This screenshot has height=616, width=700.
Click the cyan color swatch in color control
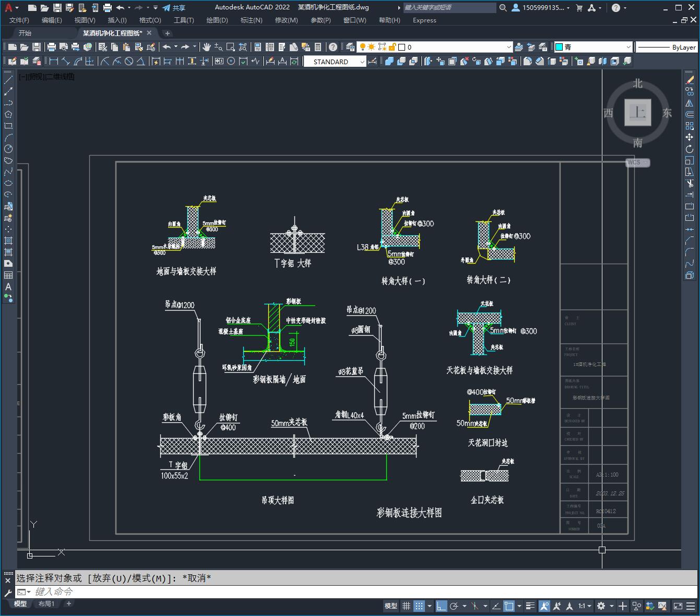559,47
